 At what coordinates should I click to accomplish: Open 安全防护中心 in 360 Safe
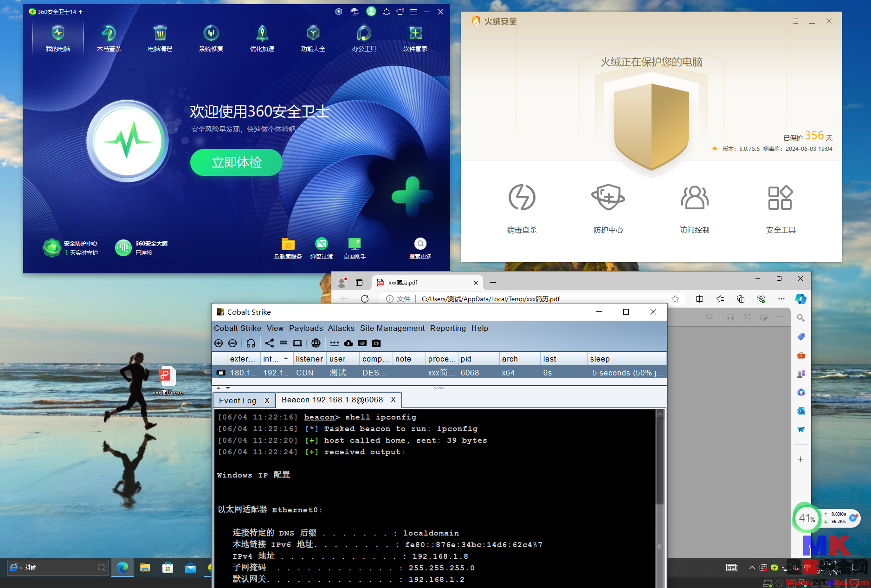pos(71,248)
